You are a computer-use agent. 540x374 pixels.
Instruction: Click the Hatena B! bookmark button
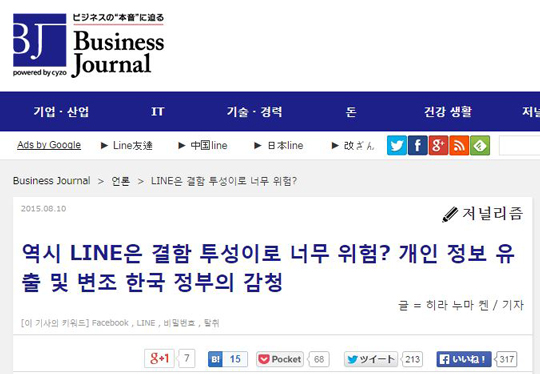pos(228,359)
